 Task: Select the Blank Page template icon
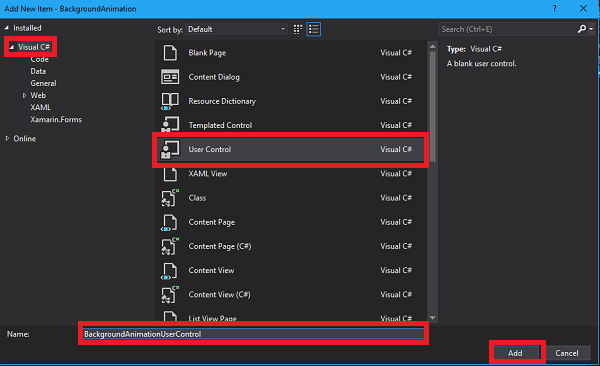click(170, 53)
